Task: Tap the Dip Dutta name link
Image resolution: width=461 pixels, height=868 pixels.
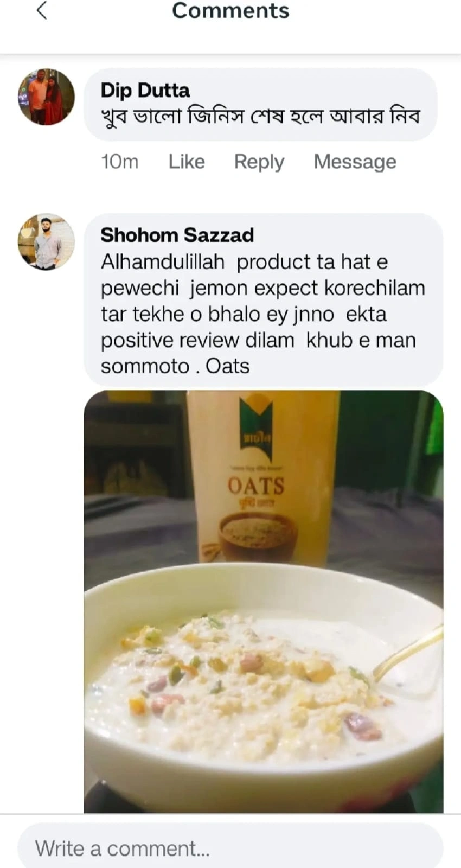Action: 145,90
